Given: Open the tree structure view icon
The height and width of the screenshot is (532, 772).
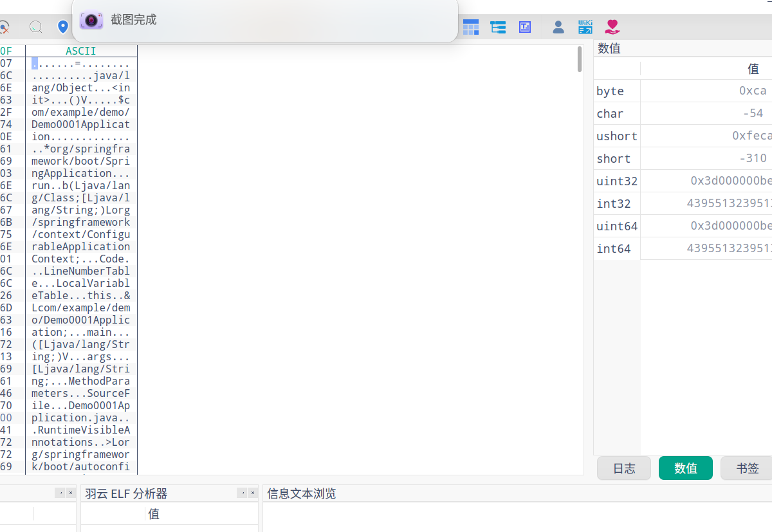Looking at the screenshot, I should point(497,26).
